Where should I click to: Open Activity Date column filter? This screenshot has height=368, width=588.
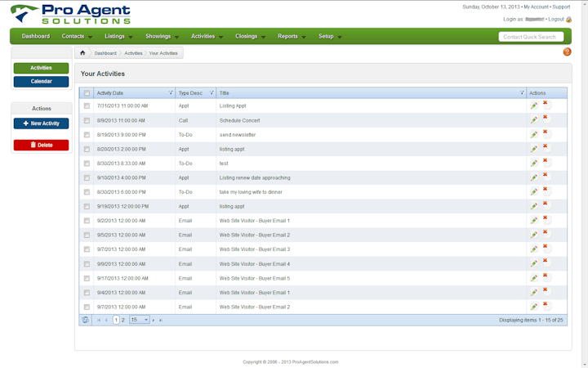(x=171, y=92)
